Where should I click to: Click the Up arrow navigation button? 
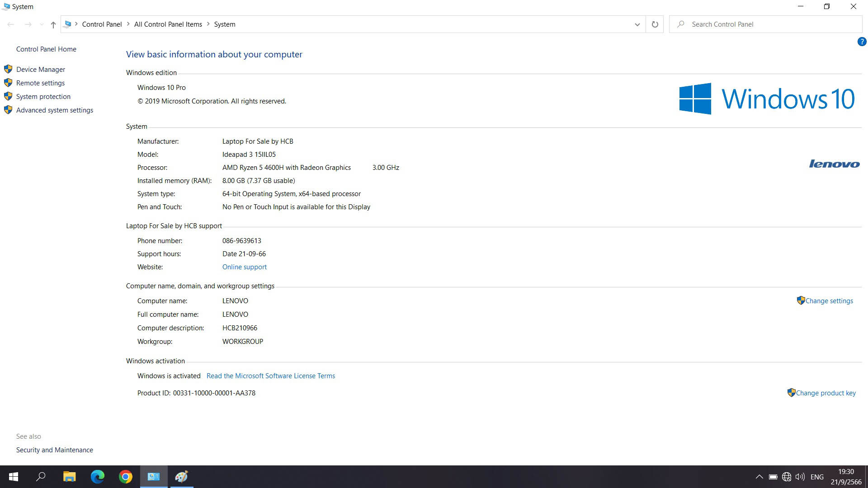[53, 25]
